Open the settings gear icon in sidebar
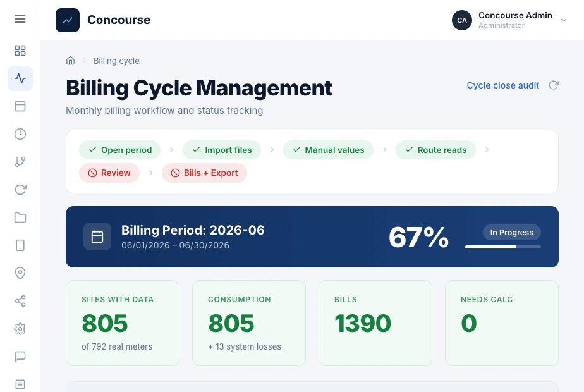This screenshot has width=584, height=392. coord(20,329)
